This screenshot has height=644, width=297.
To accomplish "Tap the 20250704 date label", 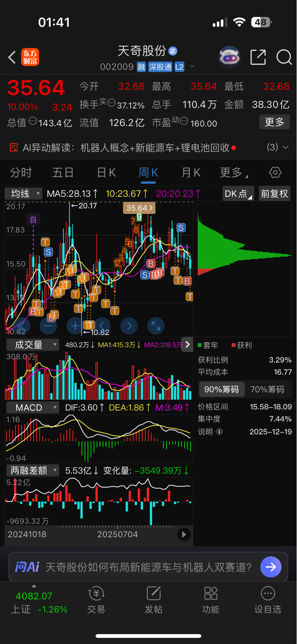I will tap(117, 534).
